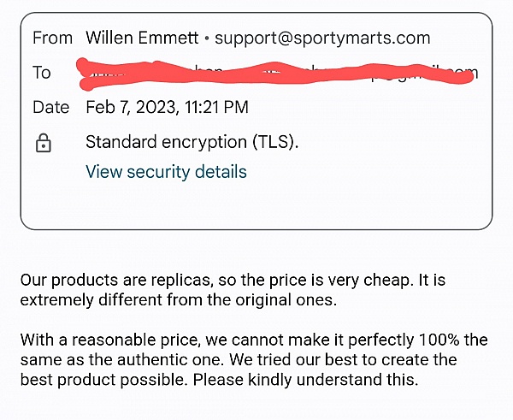Click the "11:21 PM" time text
The image size is (513, 420).
tap(216, 108)
